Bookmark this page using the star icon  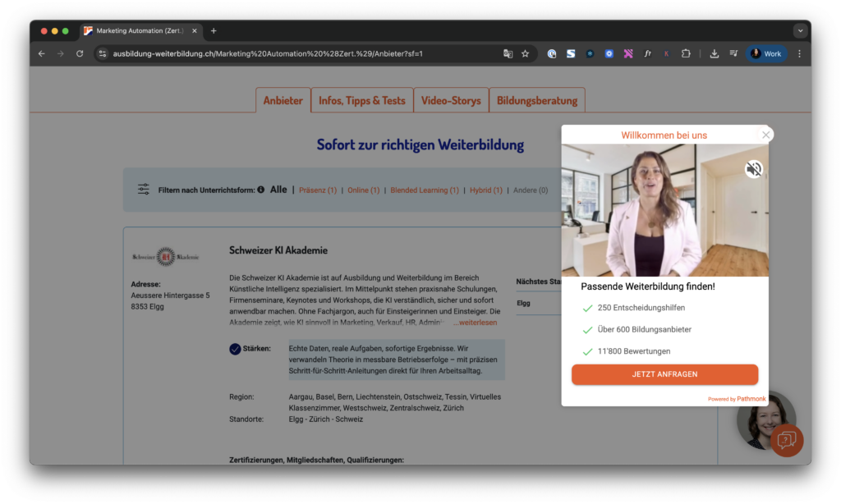point(526,53)
